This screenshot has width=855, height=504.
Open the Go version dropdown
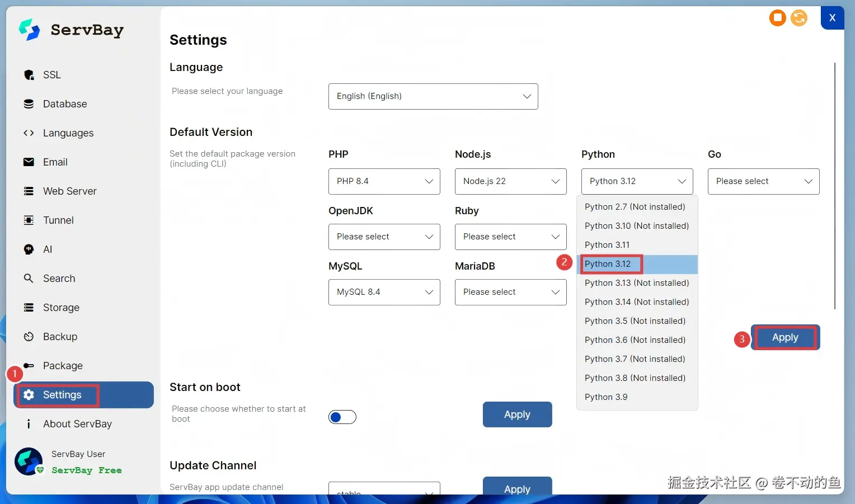(x=764, y=181)
